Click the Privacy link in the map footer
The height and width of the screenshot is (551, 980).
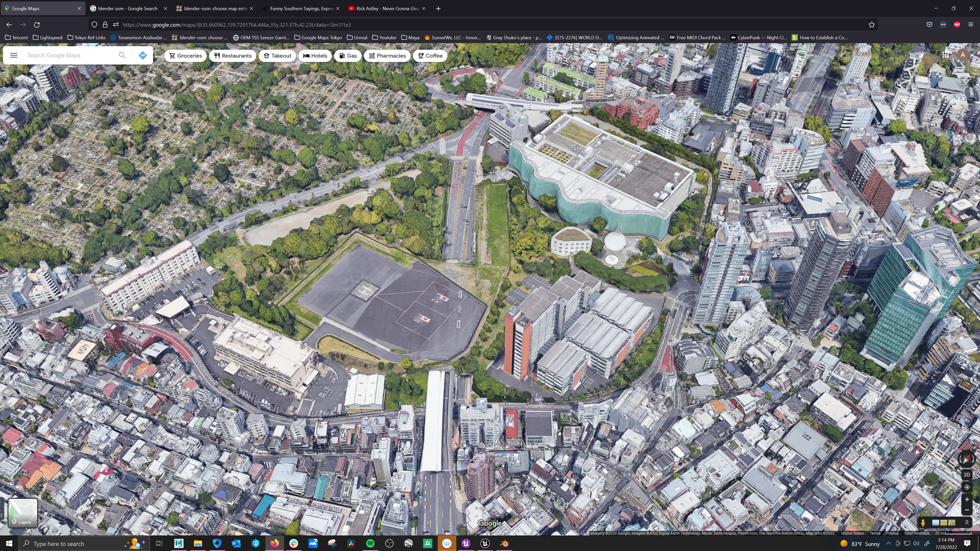click(x=892, y=533)
